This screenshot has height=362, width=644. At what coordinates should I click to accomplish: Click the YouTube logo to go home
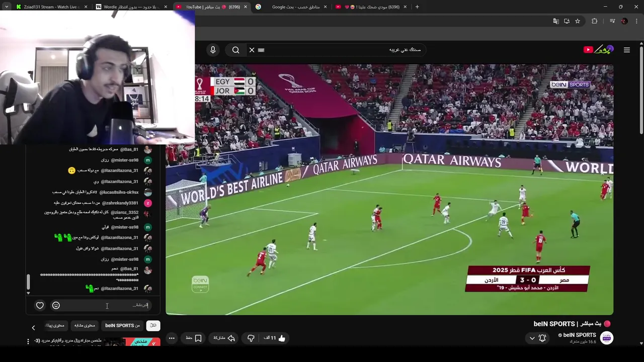tap(598, 49)
